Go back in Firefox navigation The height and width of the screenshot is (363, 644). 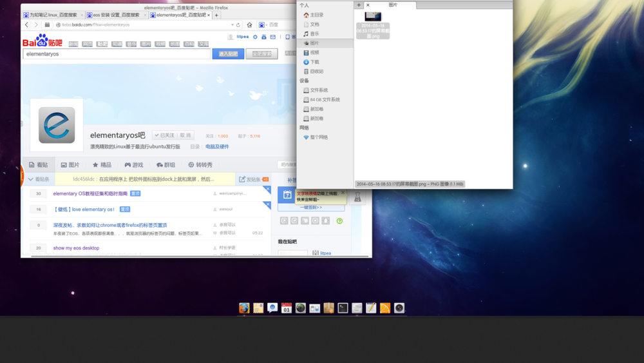[26, 25]
